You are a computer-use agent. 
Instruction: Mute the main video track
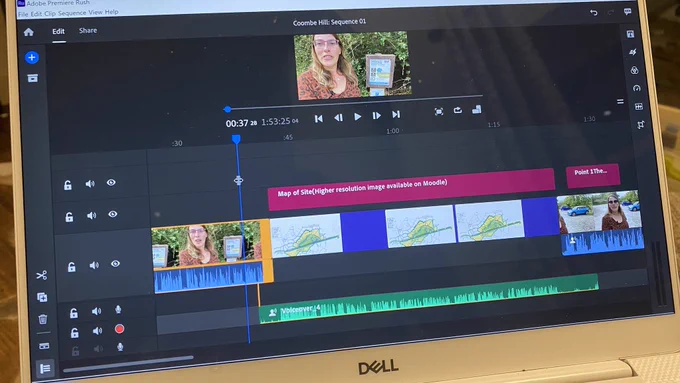point(94,265)
